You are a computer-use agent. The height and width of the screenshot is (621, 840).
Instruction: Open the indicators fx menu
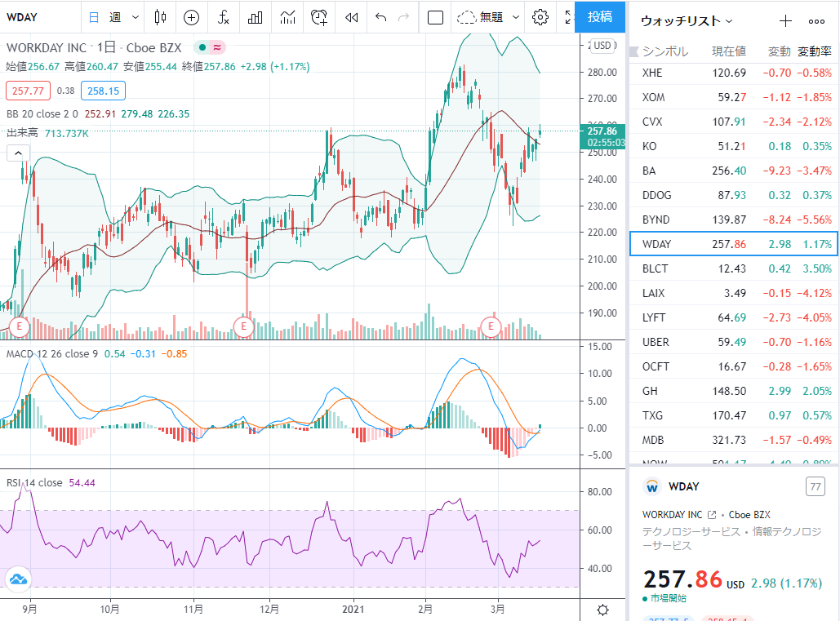[224, 18]
